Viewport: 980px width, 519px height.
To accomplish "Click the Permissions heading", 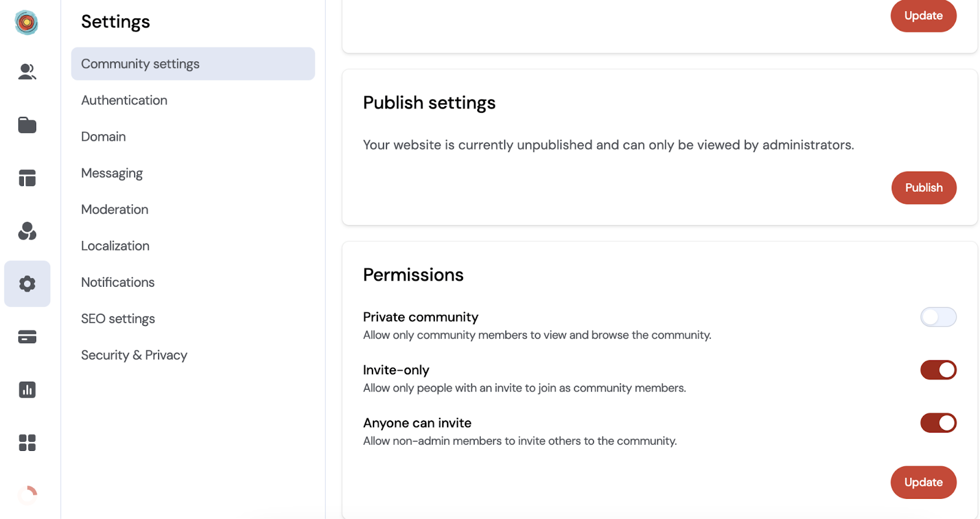I will (413, 275).
